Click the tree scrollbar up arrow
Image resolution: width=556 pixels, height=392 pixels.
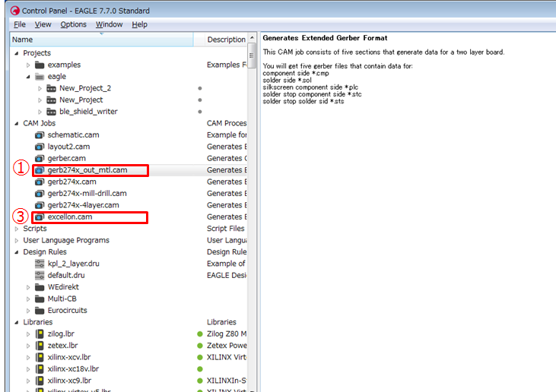tap(252, 37)
